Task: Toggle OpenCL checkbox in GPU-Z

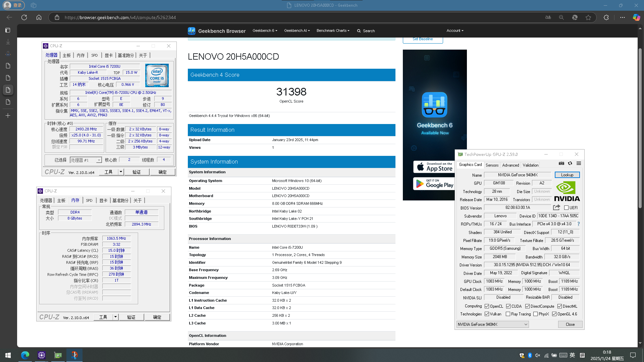Action: click(487, 306)
